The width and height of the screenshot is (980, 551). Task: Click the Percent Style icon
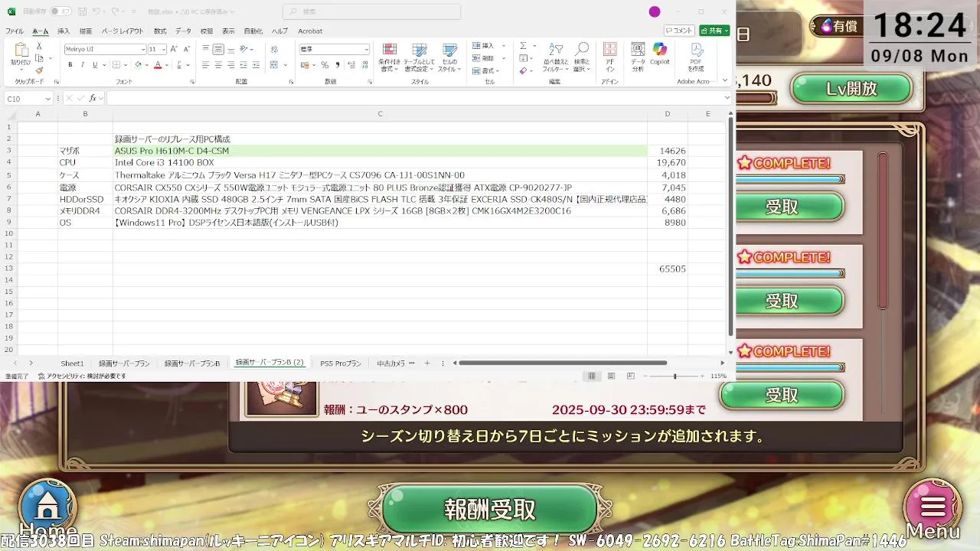(x=325, y=65)
